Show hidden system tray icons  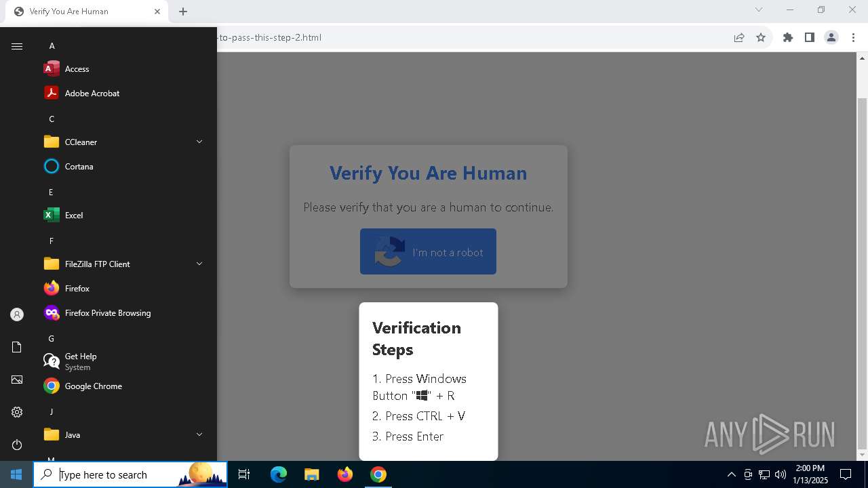point(731,474)
